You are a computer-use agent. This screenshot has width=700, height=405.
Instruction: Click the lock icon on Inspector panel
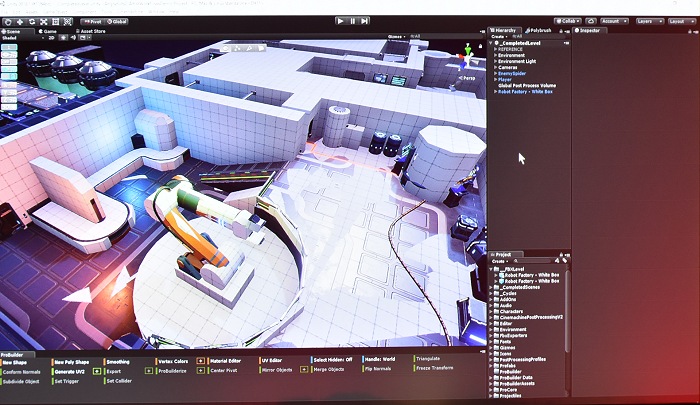coord(690,31)
